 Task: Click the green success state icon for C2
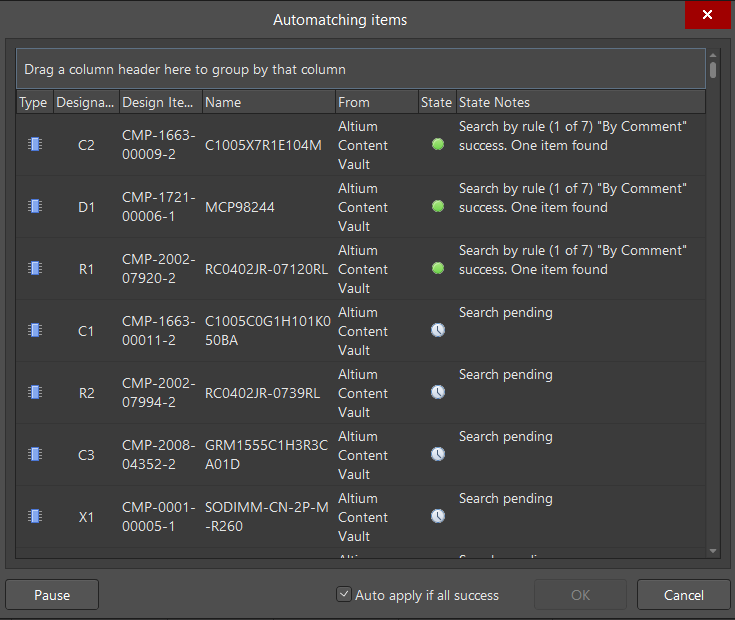pyautogui.click(x=438, y=144)
